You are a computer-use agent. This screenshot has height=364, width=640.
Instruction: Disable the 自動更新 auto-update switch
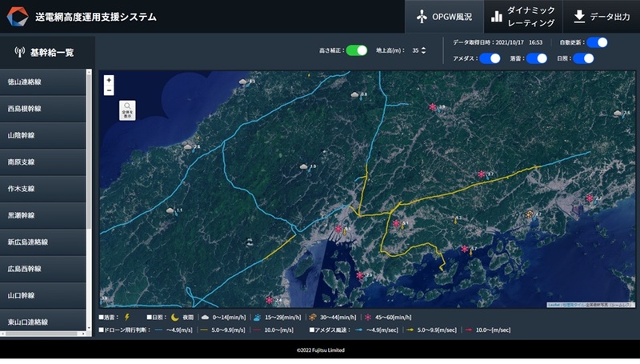point(596,42)
